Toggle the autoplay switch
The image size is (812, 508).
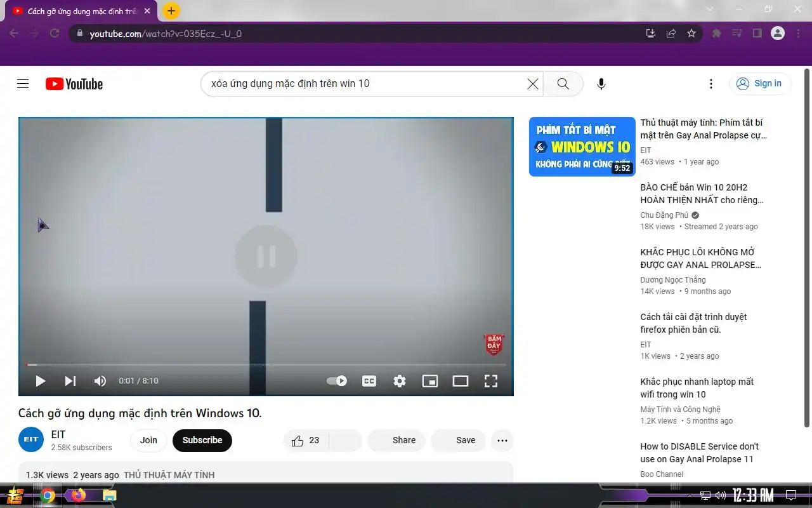tap(337, 381)
